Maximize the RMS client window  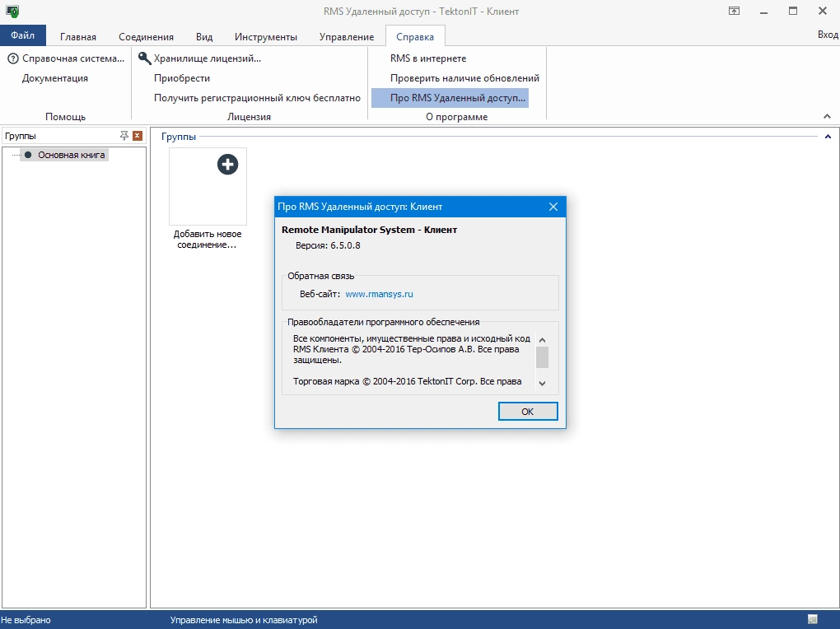point(793,11)
